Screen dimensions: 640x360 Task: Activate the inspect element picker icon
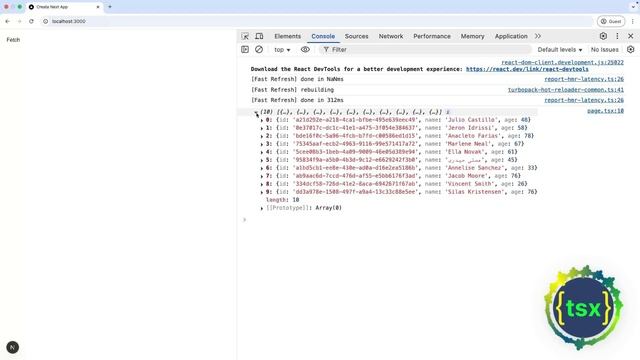pos(245,36)
